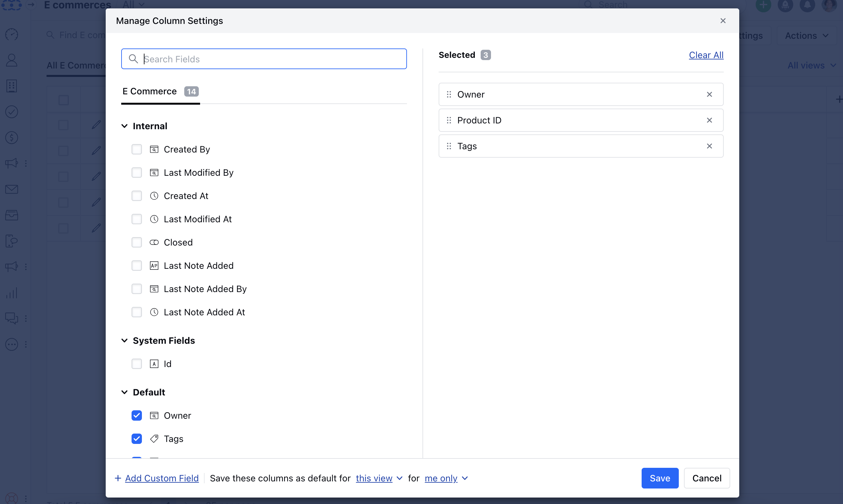This screenshot has width=843, height=504.
Task: Click the green quick-add plus in top bar
Action: point(763,5)
